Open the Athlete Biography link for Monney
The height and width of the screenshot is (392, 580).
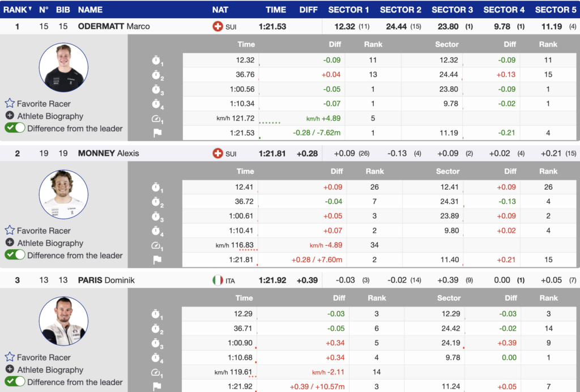[50, 243]
